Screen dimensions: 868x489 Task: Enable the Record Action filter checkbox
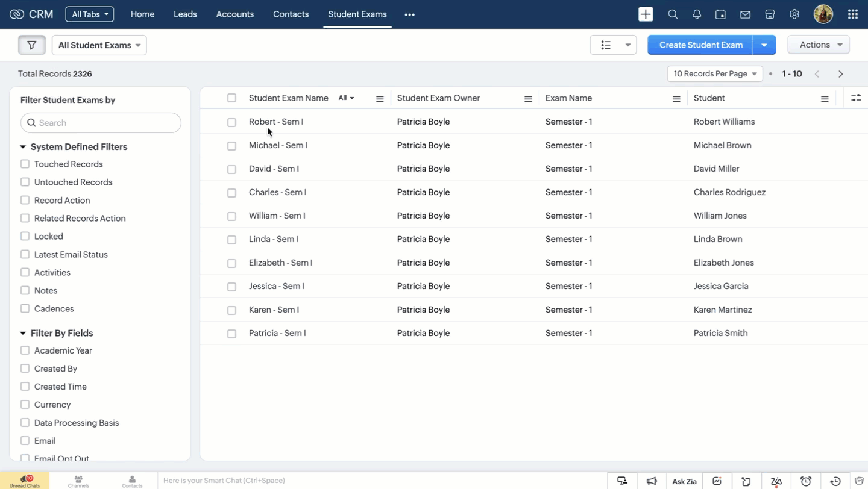pyautogui.click(x=25, y=200)
